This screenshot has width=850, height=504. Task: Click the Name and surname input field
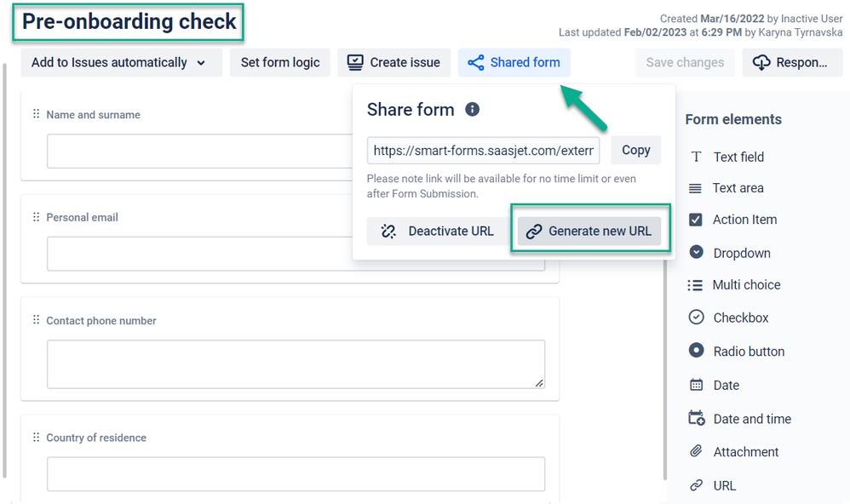tap(199, 152)
